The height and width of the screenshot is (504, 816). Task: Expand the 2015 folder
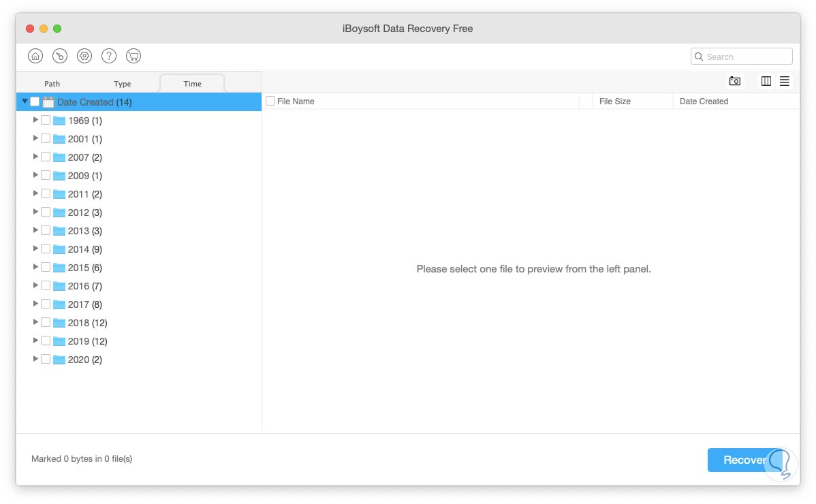click(x=35, y=267)
